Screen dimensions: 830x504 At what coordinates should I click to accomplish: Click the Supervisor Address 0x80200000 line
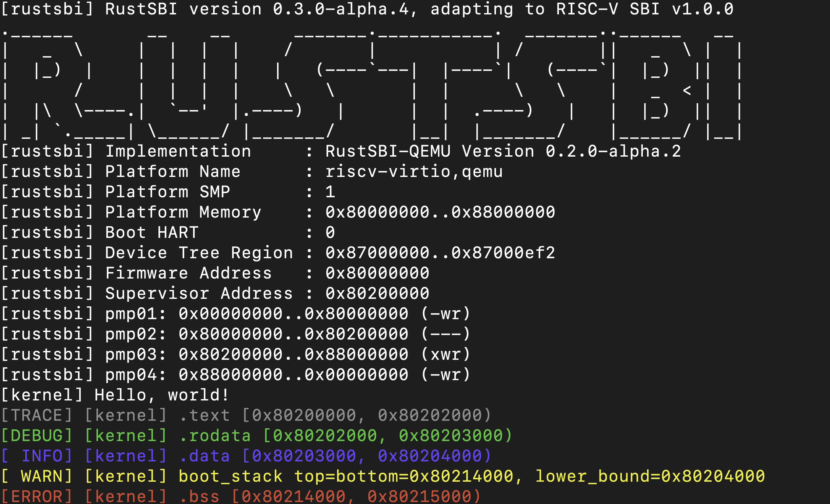[x=215, y=294]
